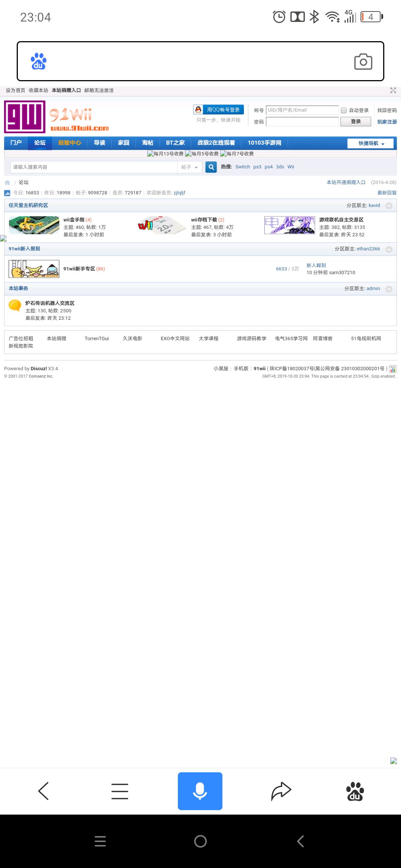
Task: Focus the 请输入搜索内容 search field
Action: click(94, 167)
